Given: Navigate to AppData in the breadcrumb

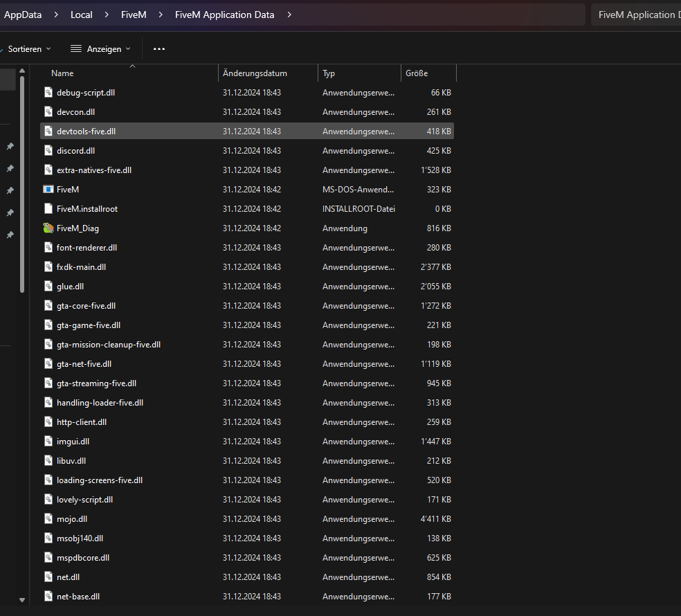Looking at the screenshot, I should click(23, 14).
